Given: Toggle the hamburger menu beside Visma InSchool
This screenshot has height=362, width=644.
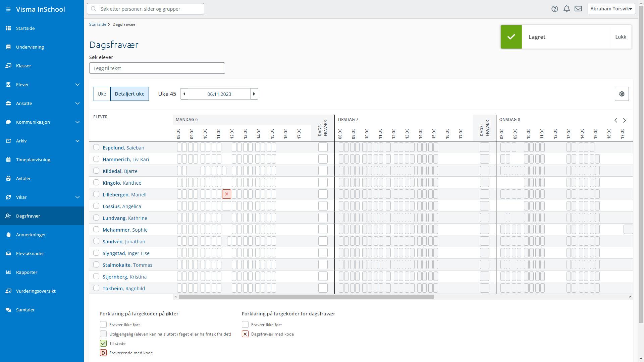Looking at the screenshot, I should tap(8, 9).
